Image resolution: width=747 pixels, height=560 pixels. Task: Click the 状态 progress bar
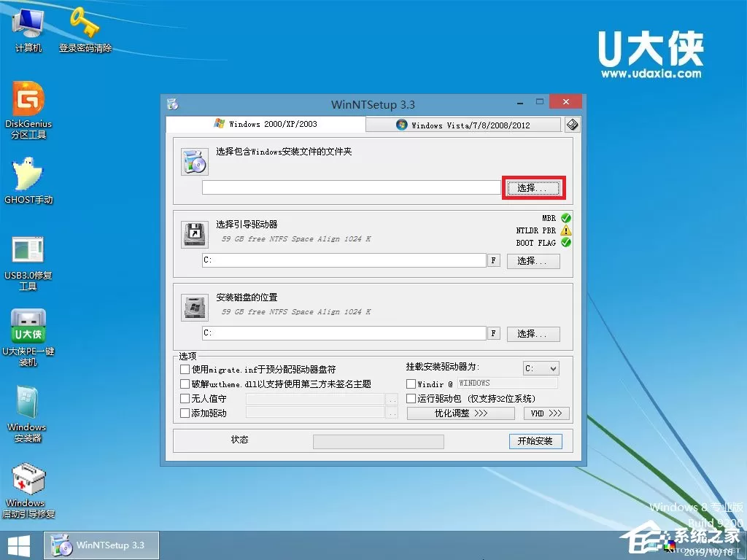[379, 441]
